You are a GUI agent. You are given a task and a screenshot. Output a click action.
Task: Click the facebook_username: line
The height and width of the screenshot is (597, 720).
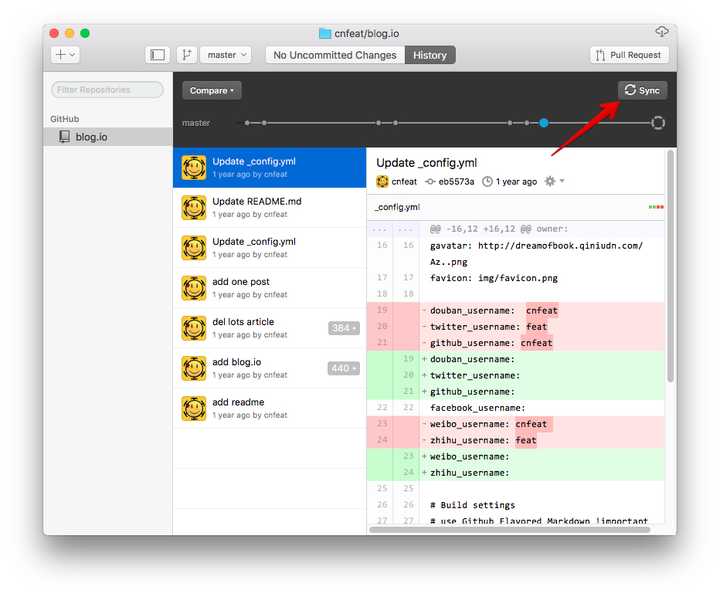point(516,408)
